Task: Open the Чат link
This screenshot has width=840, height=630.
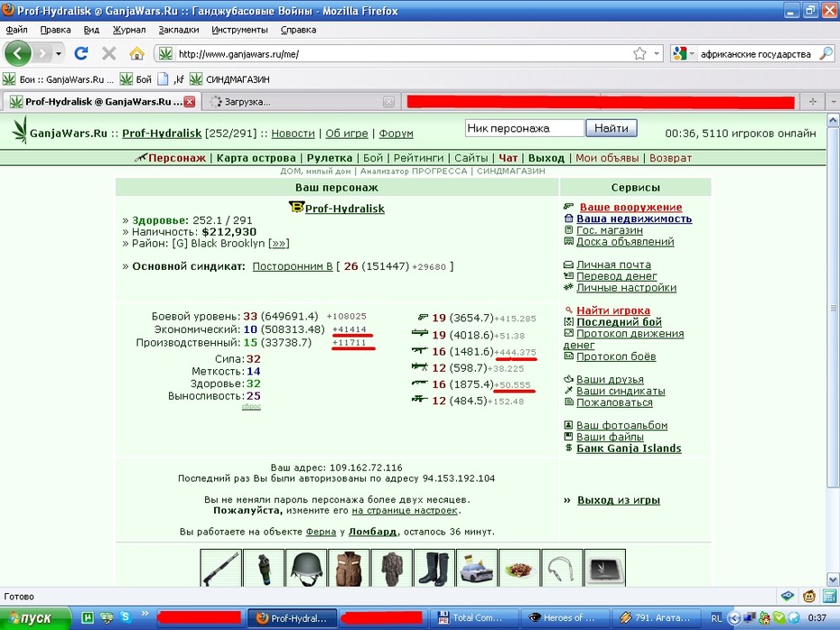Action: 509,158
